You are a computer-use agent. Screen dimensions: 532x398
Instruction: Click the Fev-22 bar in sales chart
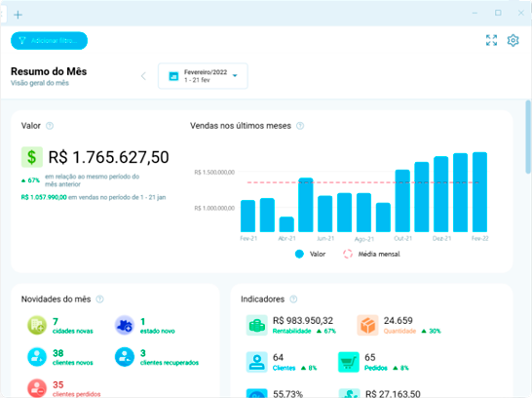point(479,192)
